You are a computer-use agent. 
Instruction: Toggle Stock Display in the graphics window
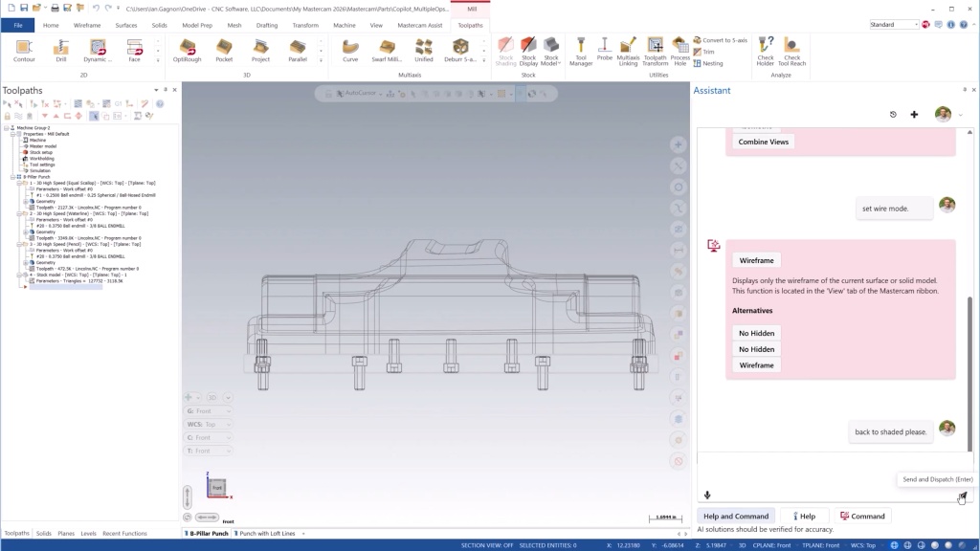click(528, 53)
